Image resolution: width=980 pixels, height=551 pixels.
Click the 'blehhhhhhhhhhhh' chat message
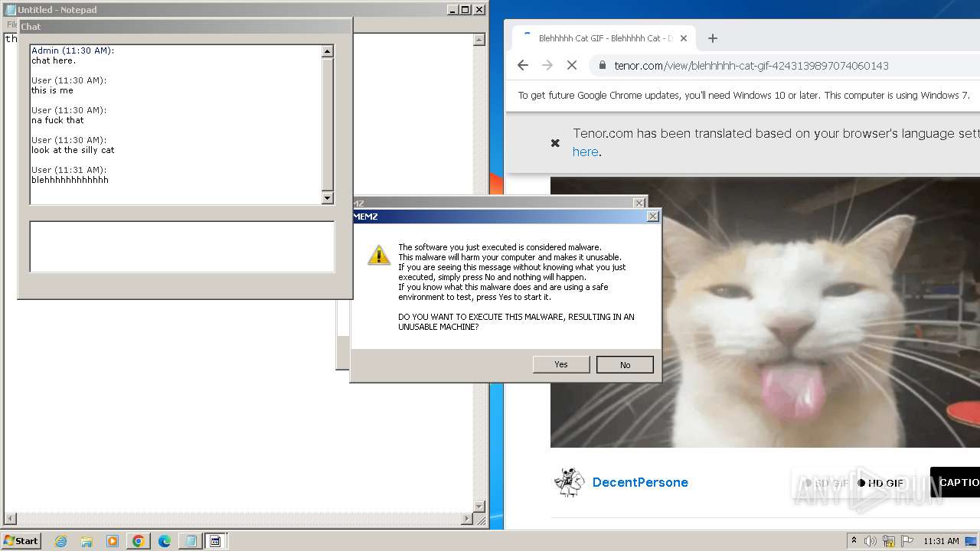pos(70,180)
